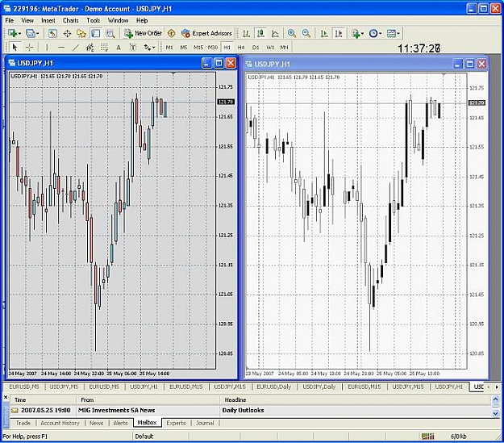This screenshot has width=504, height=443.
Task: Expand the Indicators dropdown arrow
Action: pyautogui.click(x=363, y=33)
